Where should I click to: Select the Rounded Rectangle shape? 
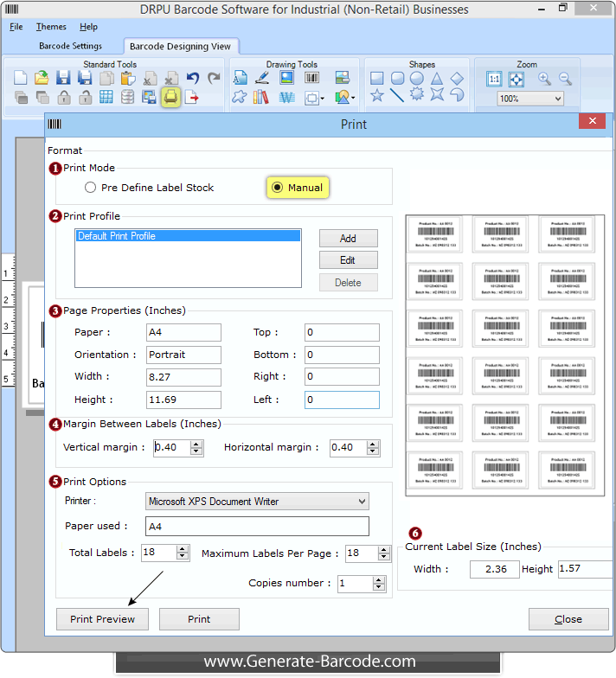[x=397, y=78]
